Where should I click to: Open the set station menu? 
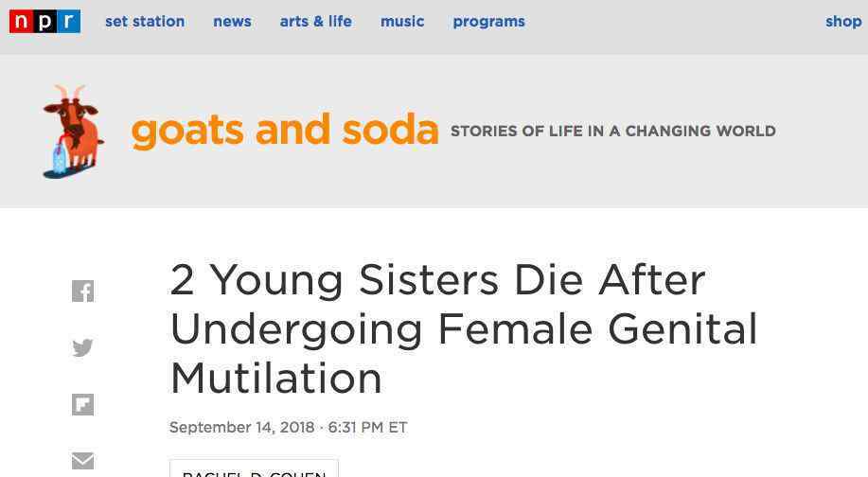145,22
